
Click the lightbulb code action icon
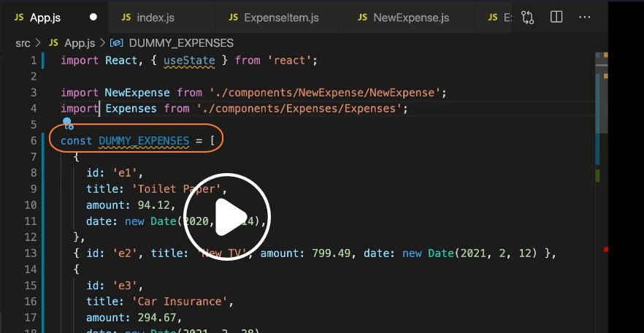[x=67, y=123]
